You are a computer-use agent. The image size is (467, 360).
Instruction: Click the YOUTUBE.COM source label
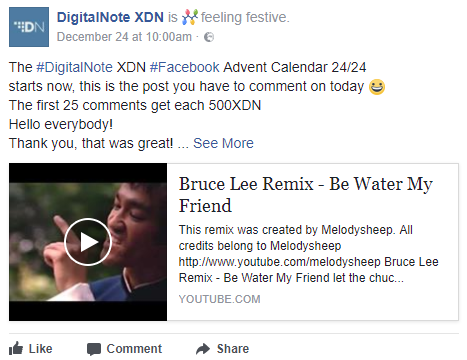pyautogui.click(x=219, y=299)
